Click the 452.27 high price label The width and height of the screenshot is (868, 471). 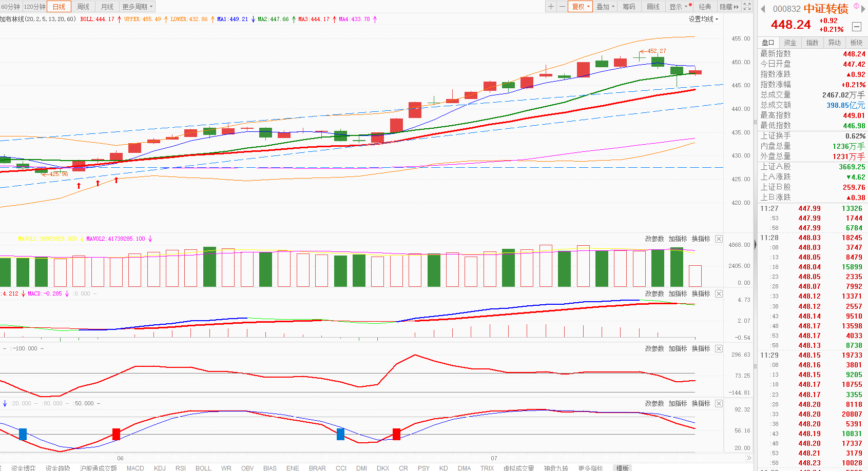click(657, 51)
